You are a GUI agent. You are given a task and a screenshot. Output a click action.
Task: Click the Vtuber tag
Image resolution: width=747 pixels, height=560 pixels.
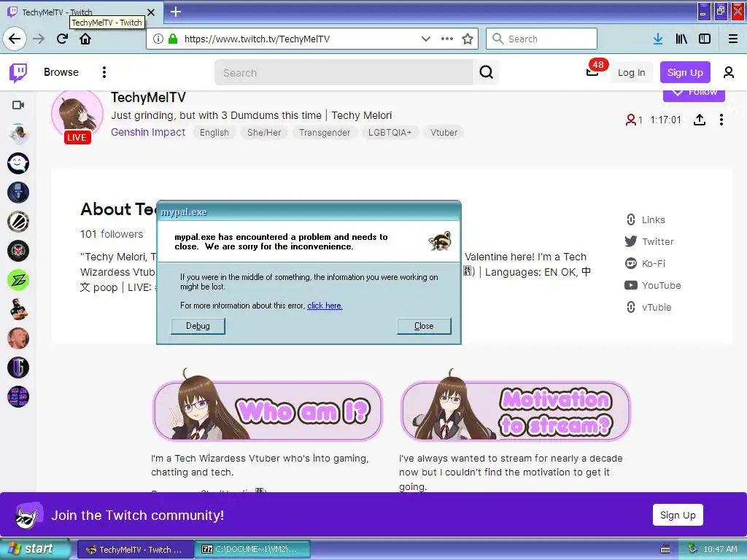(444, 133)
